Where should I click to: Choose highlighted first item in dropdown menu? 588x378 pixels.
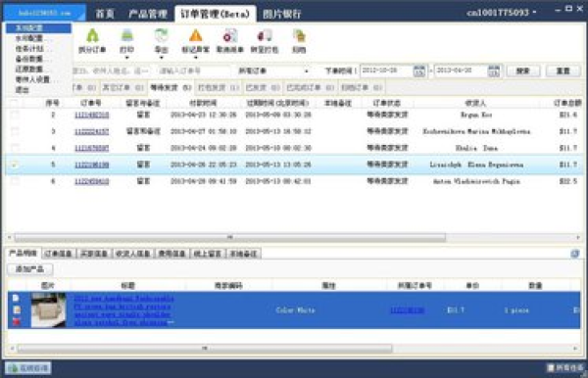pos(38,28)
